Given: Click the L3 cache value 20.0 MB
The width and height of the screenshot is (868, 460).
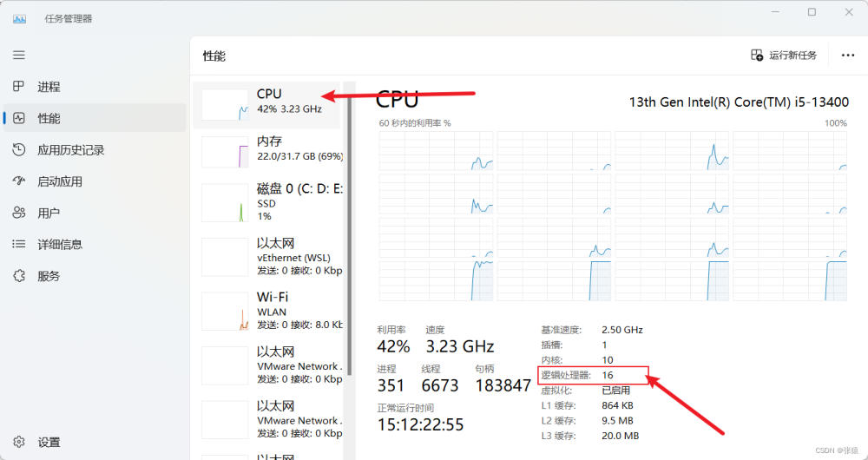Looking at the screenshot, I should [x=620, y=436].
